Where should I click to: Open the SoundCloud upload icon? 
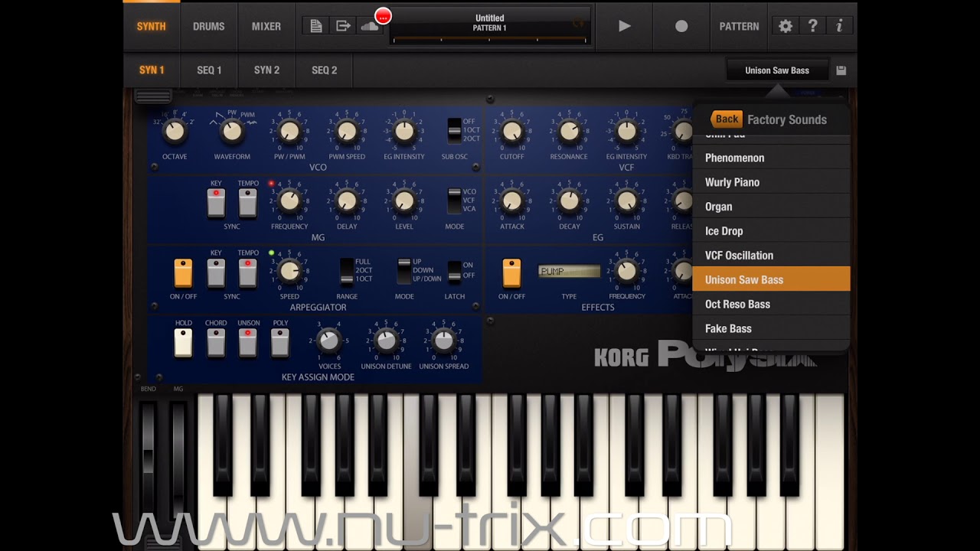(x=371, y=27)
